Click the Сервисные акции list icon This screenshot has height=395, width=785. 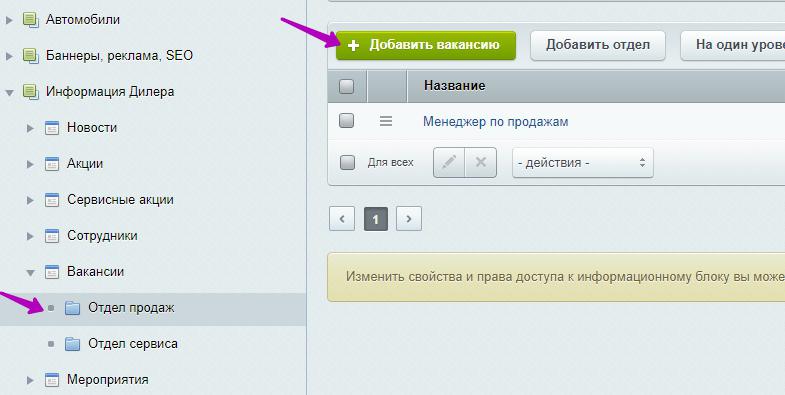[52, 200]
